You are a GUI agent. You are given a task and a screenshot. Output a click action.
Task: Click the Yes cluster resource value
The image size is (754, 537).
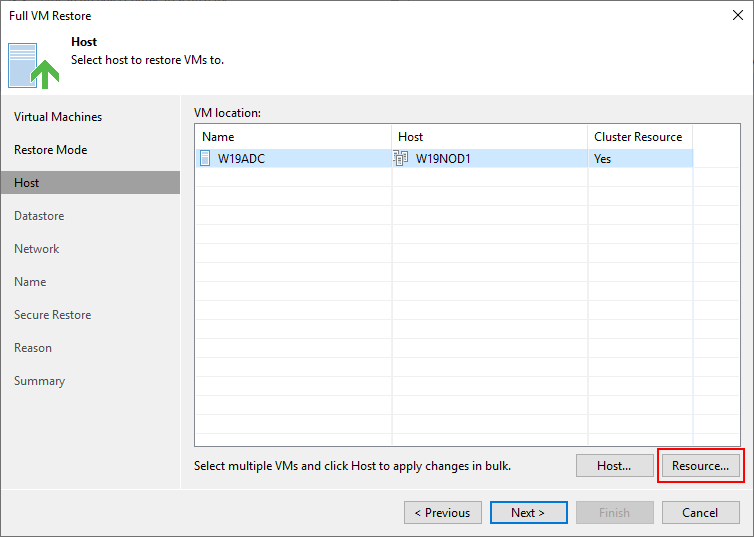pyautogui.click(x=603, y=159)
